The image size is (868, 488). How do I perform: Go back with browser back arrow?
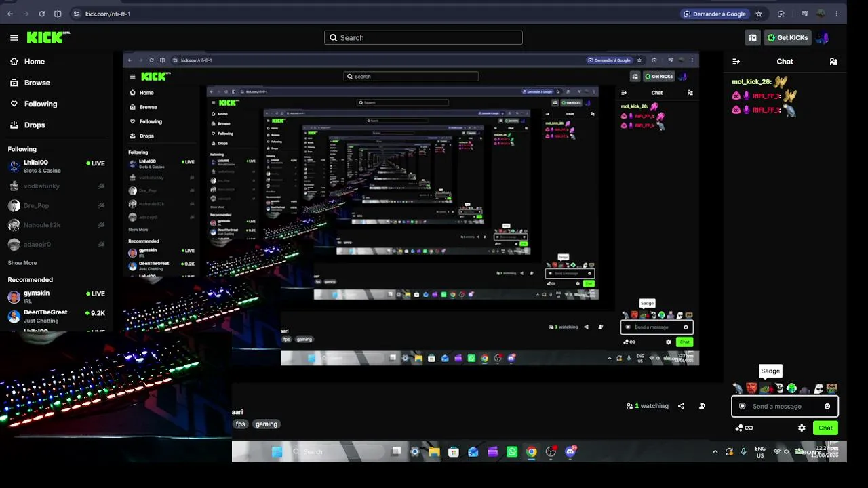pos(10,14)
